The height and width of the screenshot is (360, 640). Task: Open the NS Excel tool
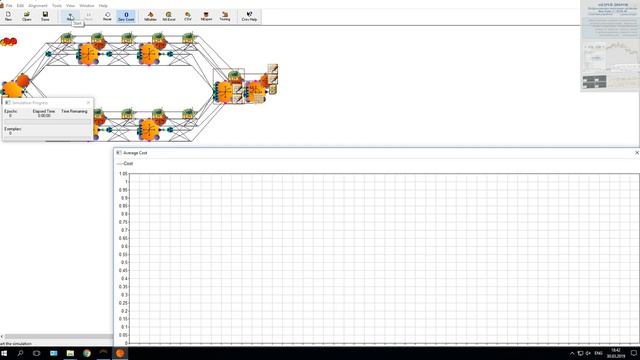click(169, 16)
